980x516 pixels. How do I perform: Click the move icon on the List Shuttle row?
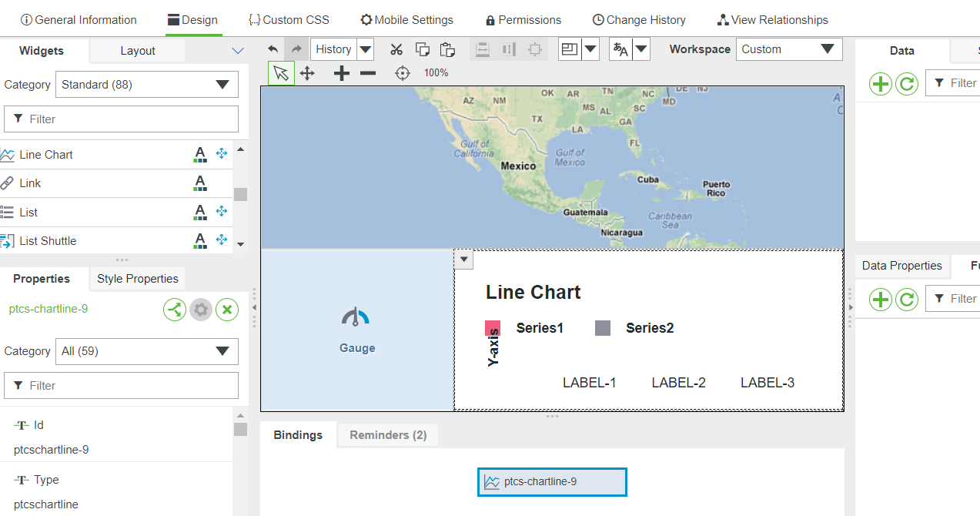tap(222, 240)
